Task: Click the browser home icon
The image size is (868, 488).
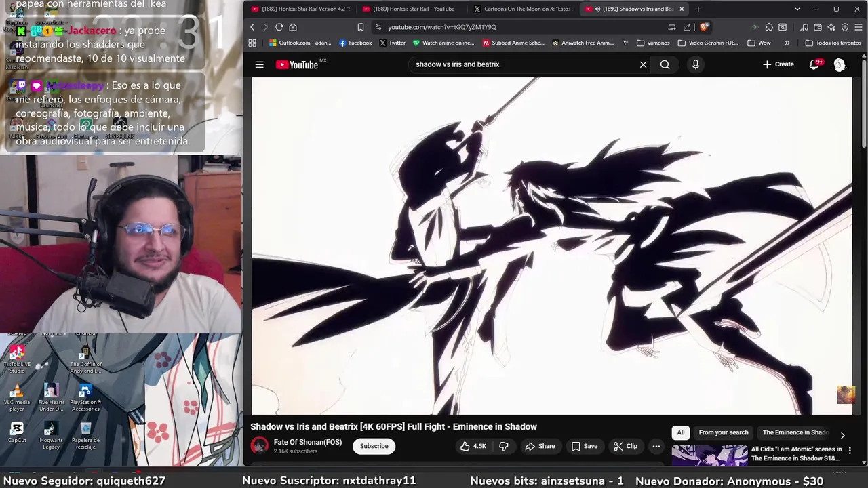Action: point(293,27)
